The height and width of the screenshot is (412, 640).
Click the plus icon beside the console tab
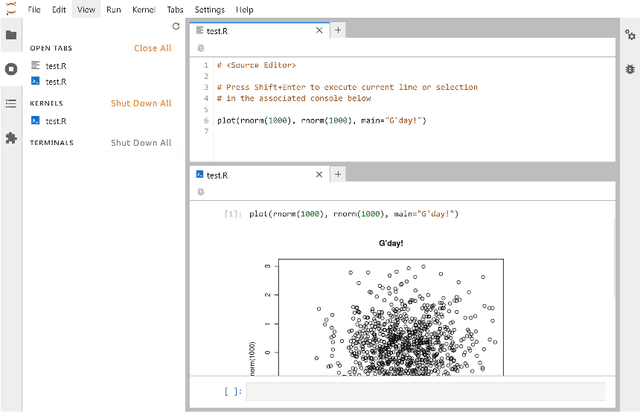pos(338,174)
